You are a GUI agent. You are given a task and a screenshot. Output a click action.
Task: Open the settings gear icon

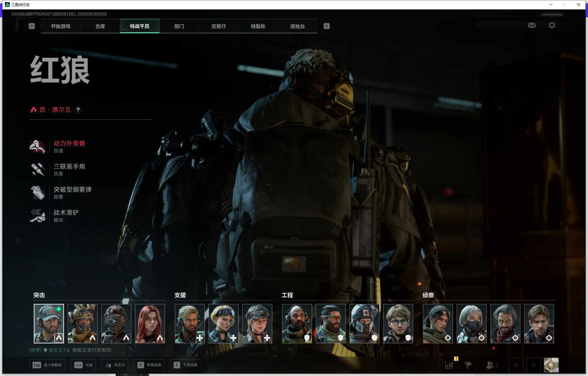point(552,25)
